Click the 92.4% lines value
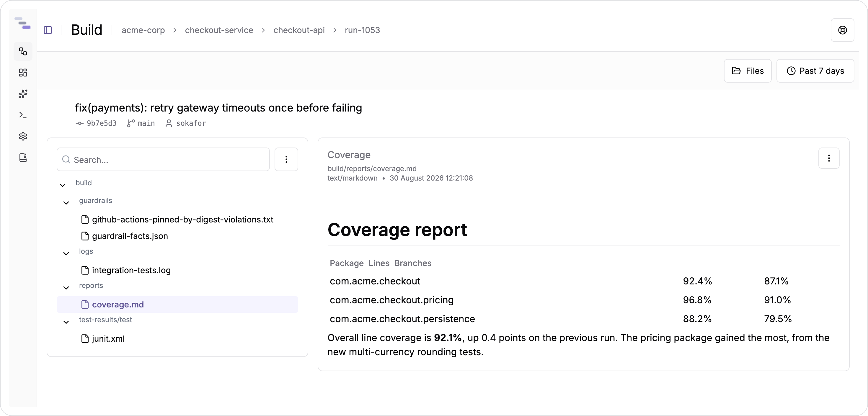The height and width of the screenshot is (416, 868). point(697,281)
